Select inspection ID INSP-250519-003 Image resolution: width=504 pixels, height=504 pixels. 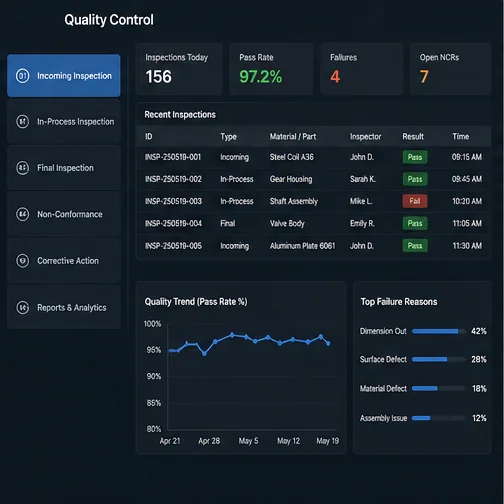point(173,201)
